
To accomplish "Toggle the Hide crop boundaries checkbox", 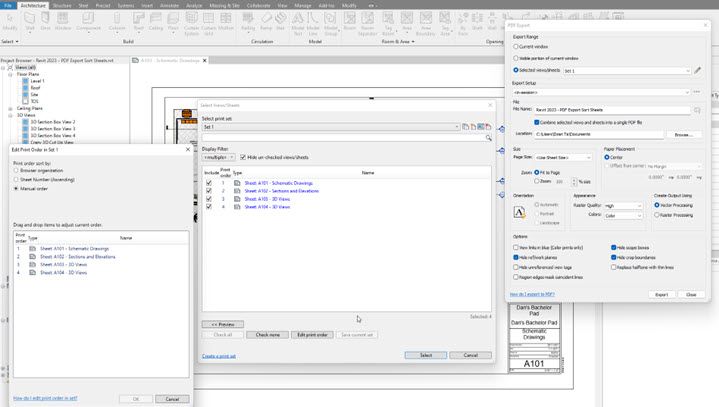I will coord(614,257).
